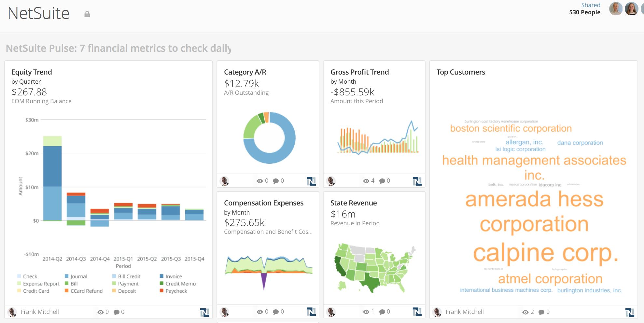This screenshot has height=323, width=644.
Task: Open NetSuite logo icon on Category A/R card
Action: (x=311, y=181)
